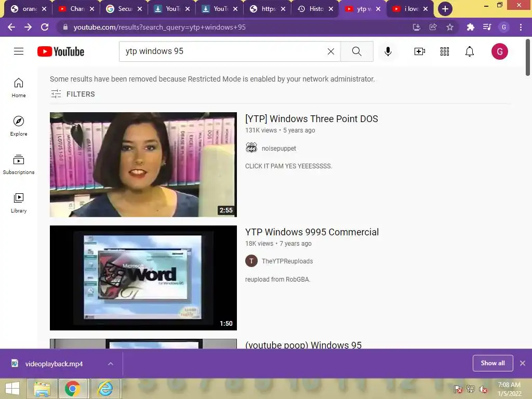Open the TheYTPReuploads channel
The width and height of the screenshot is (532, 399).
tap(287, 261)
